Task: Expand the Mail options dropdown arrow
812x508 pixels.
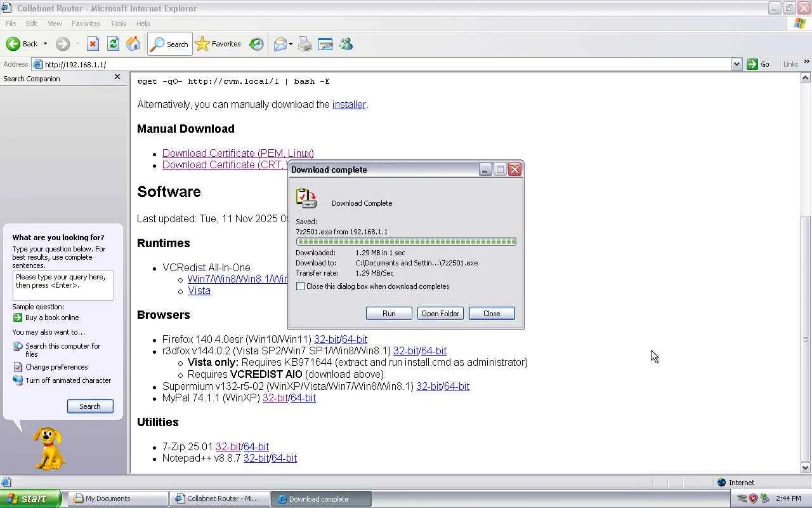Action: pos(291,44)
